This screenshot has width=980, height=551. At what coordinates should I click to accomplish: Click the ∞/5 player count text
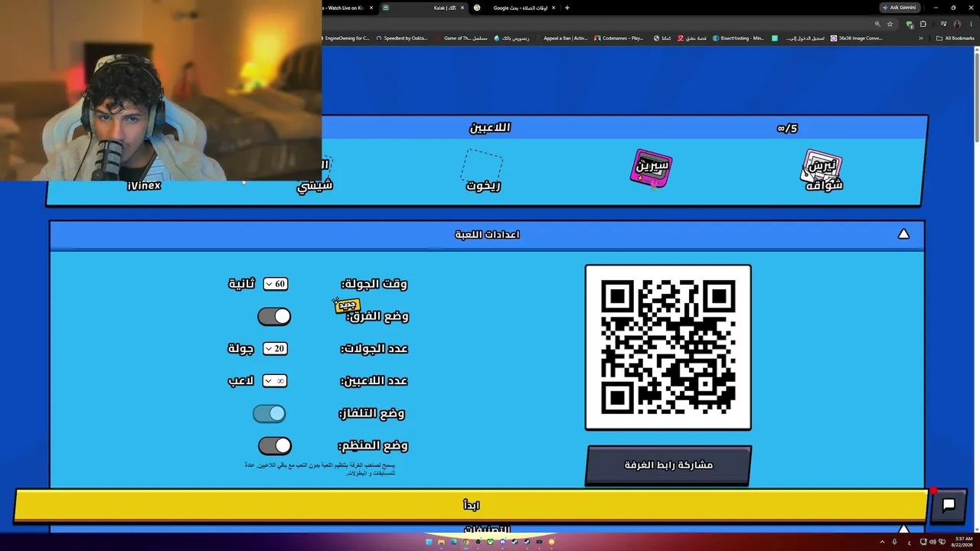tap(787, 128)
